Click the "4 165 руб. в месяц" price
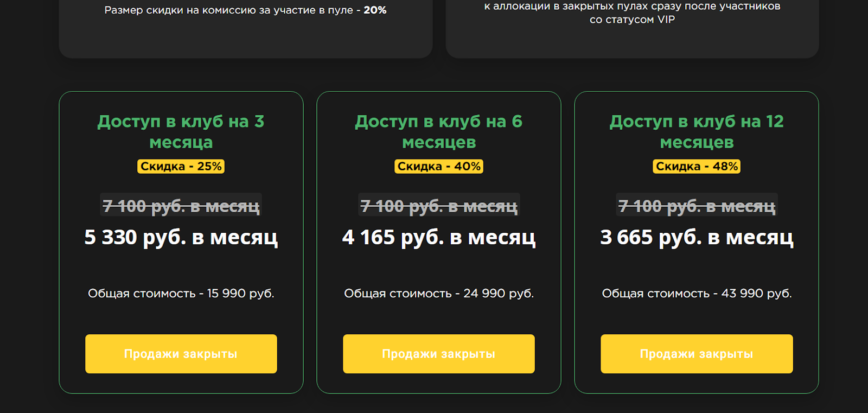The height and width of the screenshot is (413, 868). click(438, 238)
